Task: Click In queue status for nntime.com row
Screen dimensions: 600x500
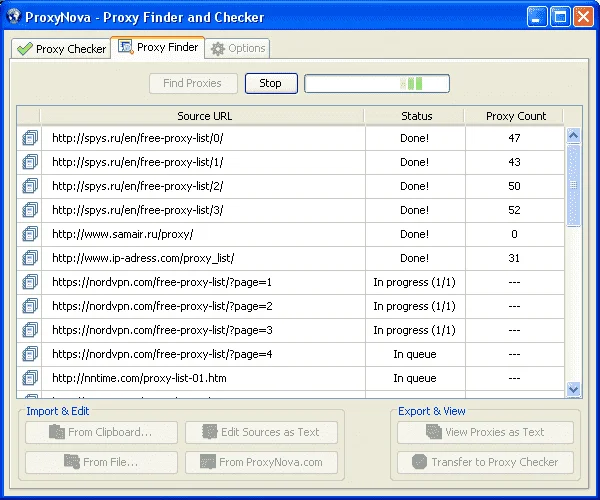Action: [x=415, y=378]
